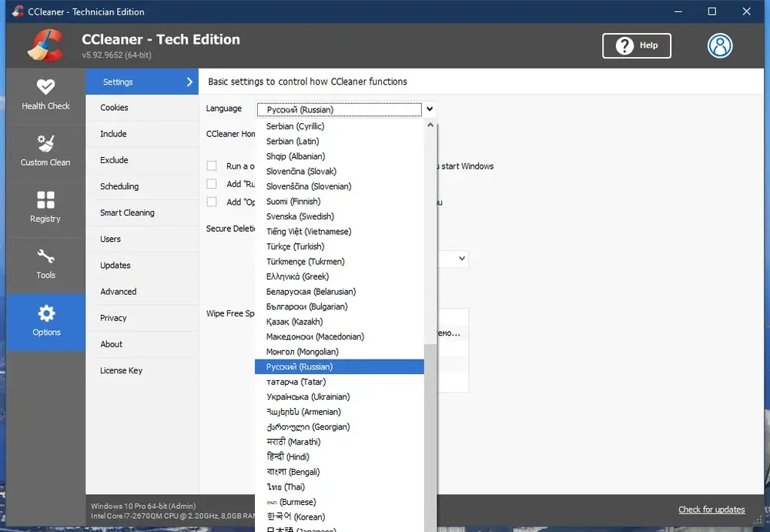Open the Secure Deletion dropdown arrow

point(462,259)
